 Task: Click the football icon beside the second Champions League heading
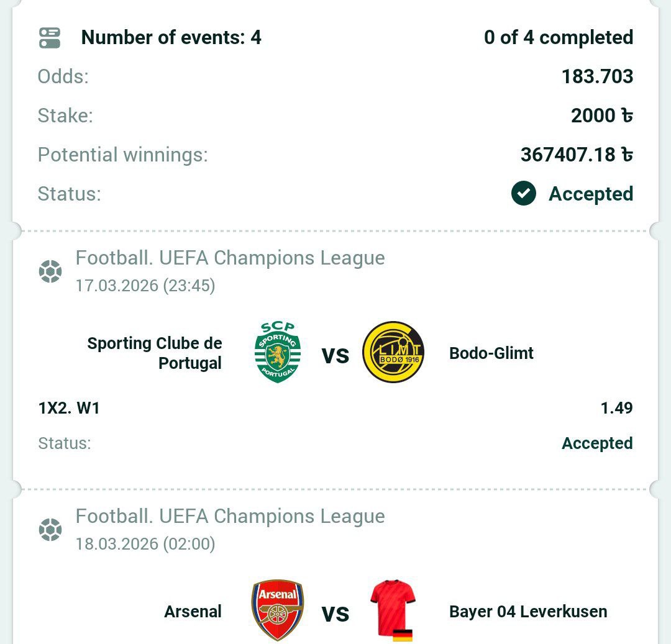tap(50, 530)
